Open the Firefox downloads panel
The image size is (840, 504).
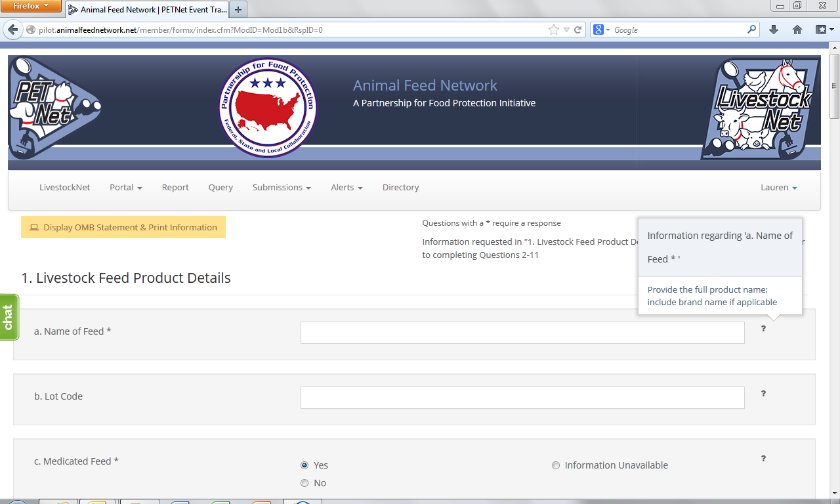coord(774,30)
